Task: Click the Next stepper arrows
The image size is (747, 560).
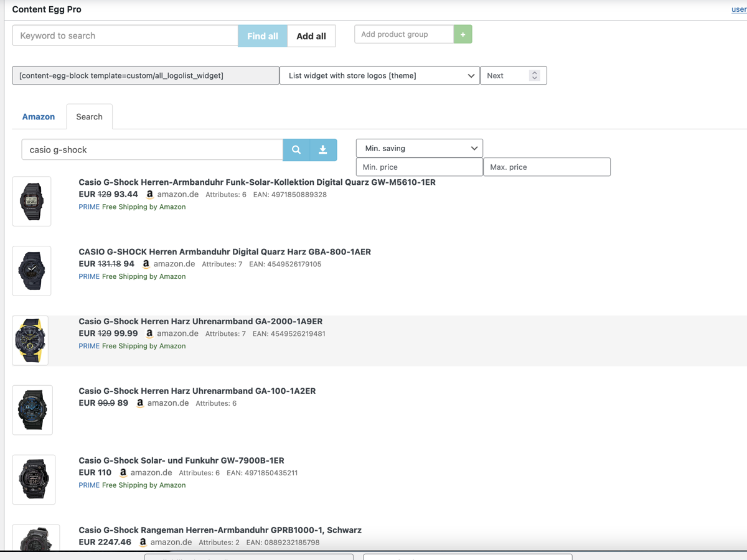Action: [x=534, y=75]
